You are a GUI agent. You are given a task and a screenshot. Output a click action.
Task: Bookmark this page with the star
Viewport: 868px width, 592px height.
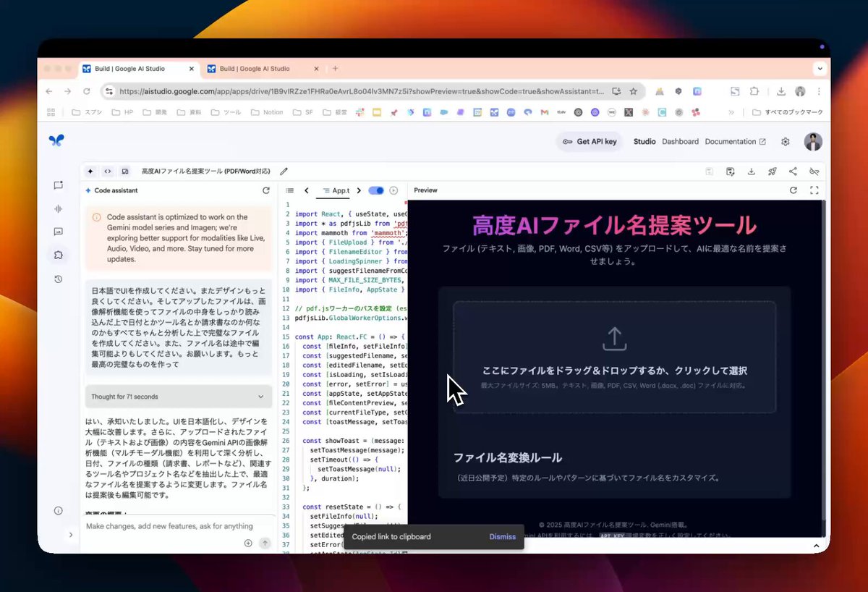click(634, 91)
